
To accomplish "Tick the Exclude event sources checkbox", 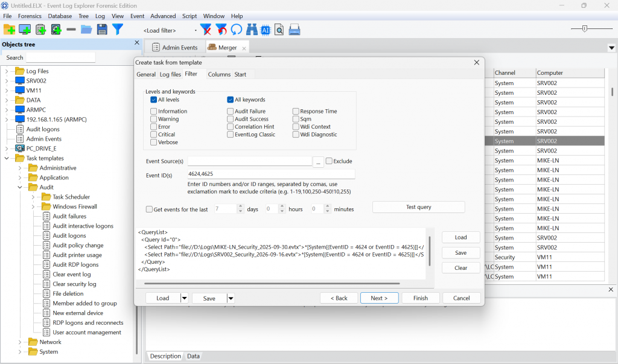I will [329, 161].
